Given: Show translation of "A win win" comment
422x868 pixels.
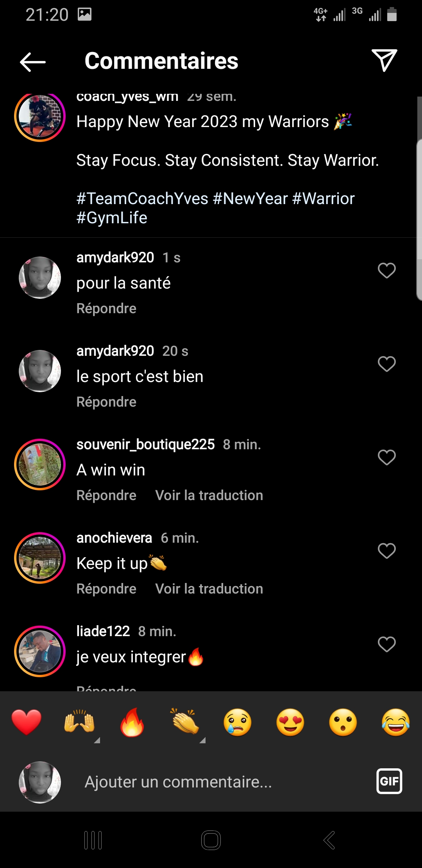Looking at the screenshot, I should (209, 495).
